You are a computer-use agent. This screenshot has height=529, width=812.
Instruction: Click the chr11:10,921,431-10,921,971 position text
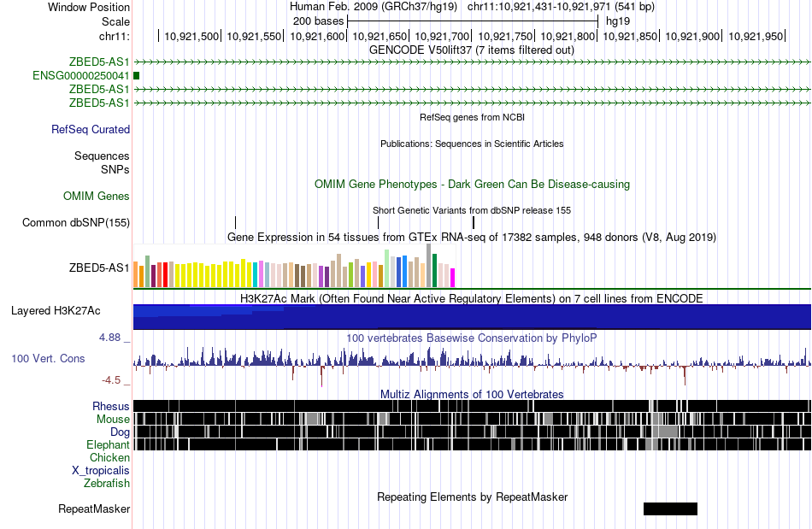click(x=561, y=7)
